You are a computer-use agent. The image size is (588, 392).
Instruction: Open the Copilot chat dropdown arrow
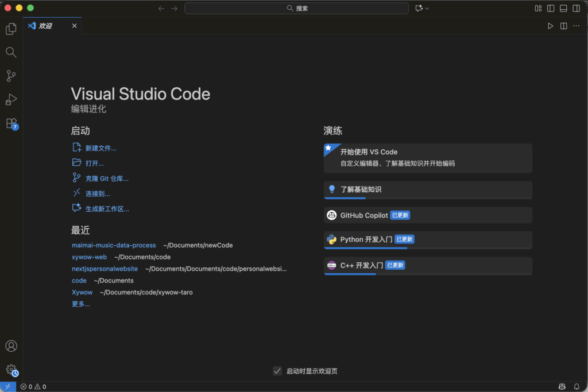pos(427,9)
